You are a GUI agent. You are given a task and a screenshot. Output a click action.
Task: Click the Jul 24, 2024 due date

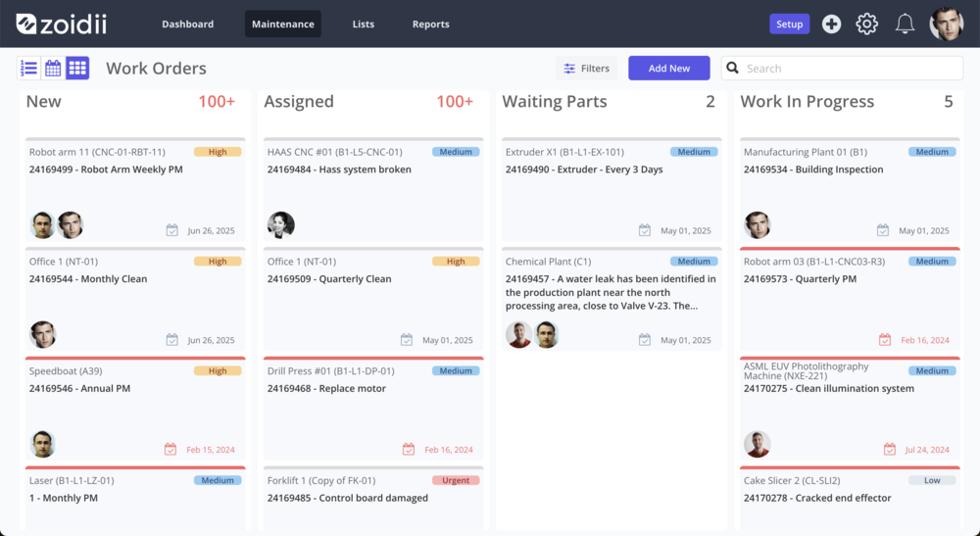[x=927, y=449]
